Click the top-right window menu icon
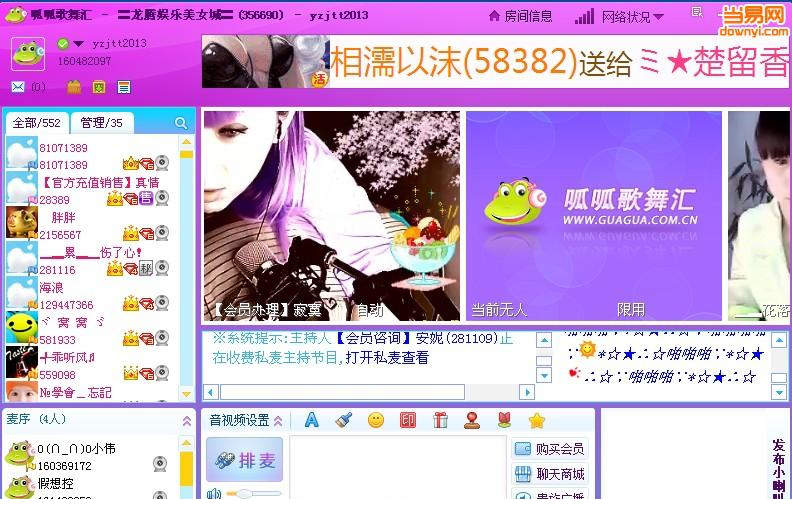 click(x=697, y=12)
